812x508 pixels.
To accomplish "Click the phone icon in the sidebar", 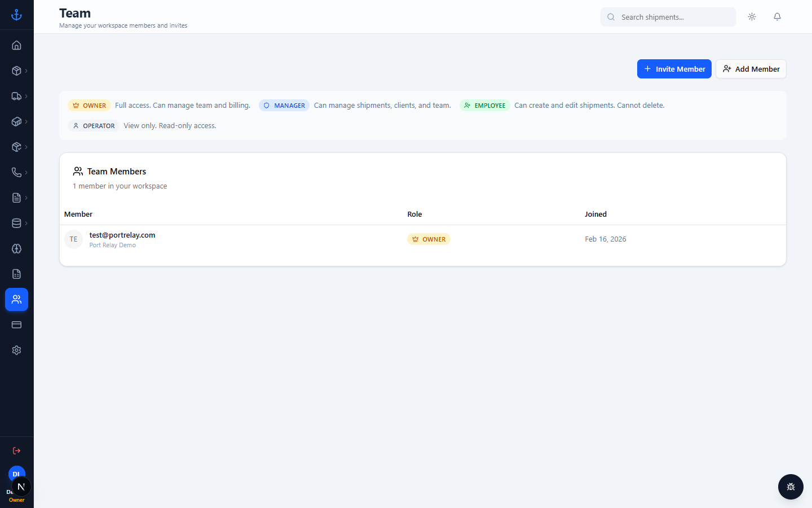I will pos(16,172).
